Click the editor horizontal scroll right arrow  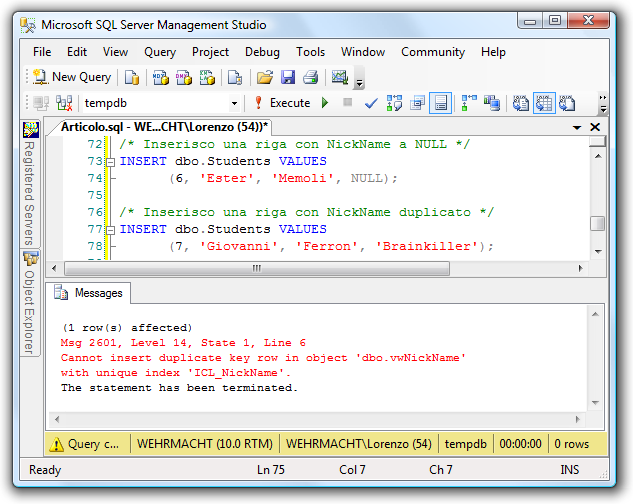(580, 268)
